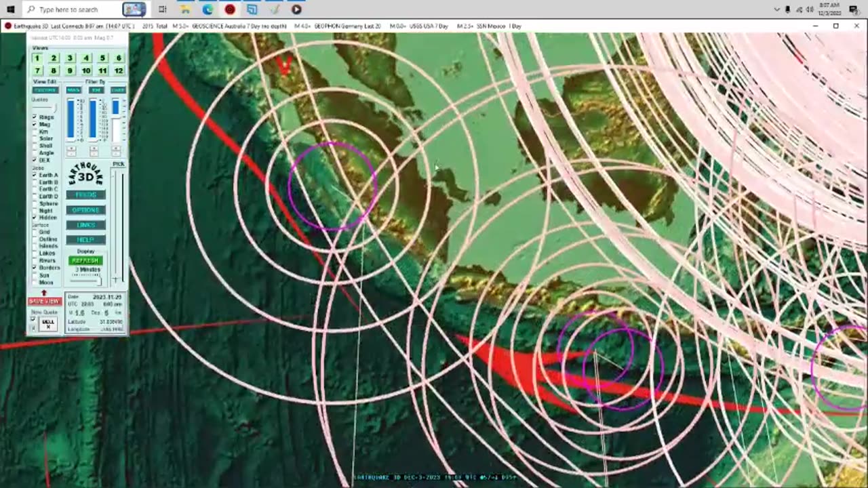Adjust the Quakes horizontal slider

pyautogui.click(x=45, y=107)
